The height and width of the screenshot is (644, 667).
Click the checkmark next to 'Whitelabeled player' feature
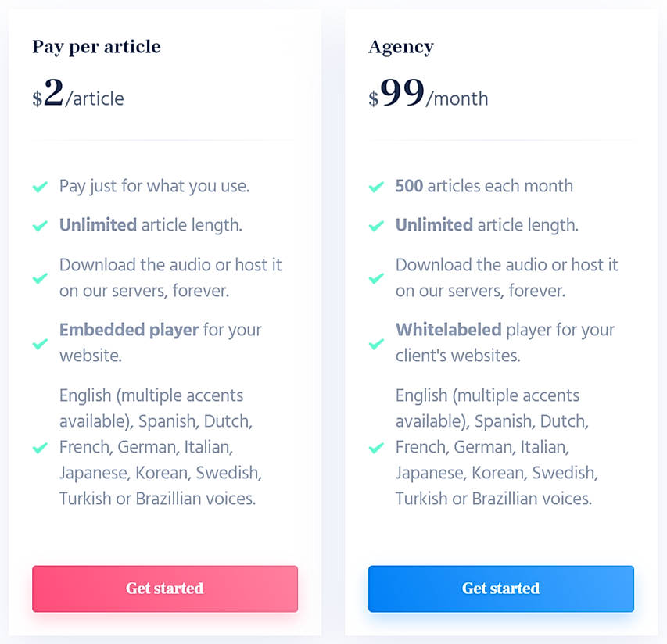(x=376, y=342)
